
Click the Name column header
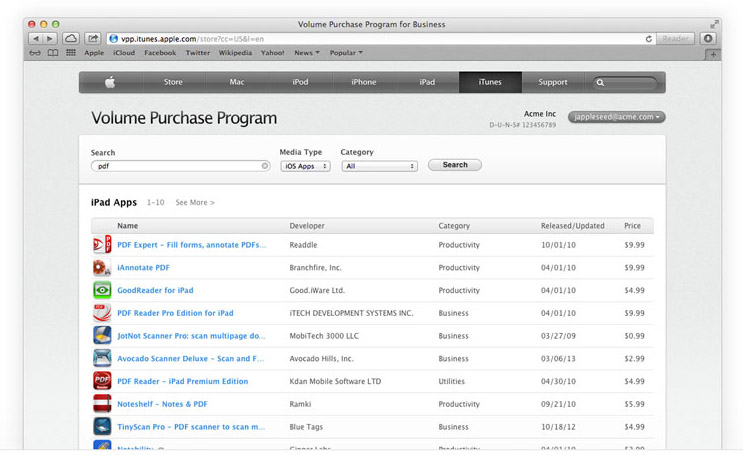click(127, 226)
